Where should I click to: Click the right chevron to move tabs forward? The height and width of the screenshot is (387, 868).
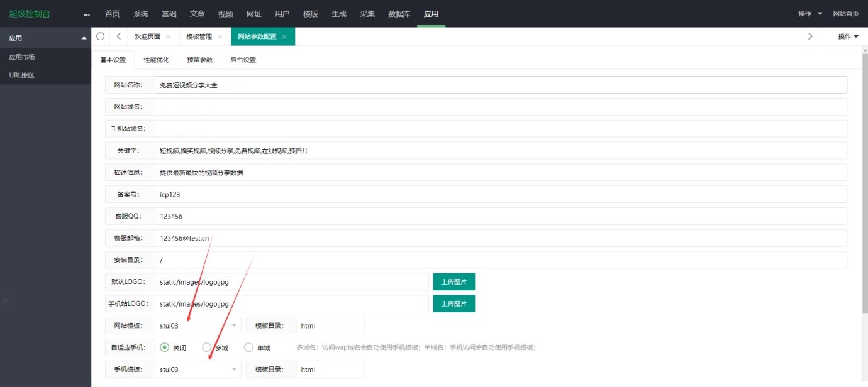[811, 36]
